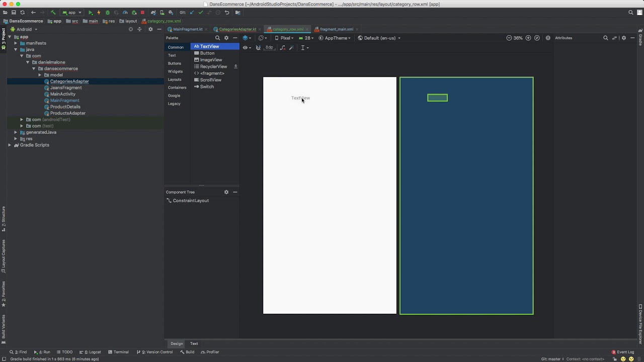
Task: Click the Git update project arrow
Action: 192,13
